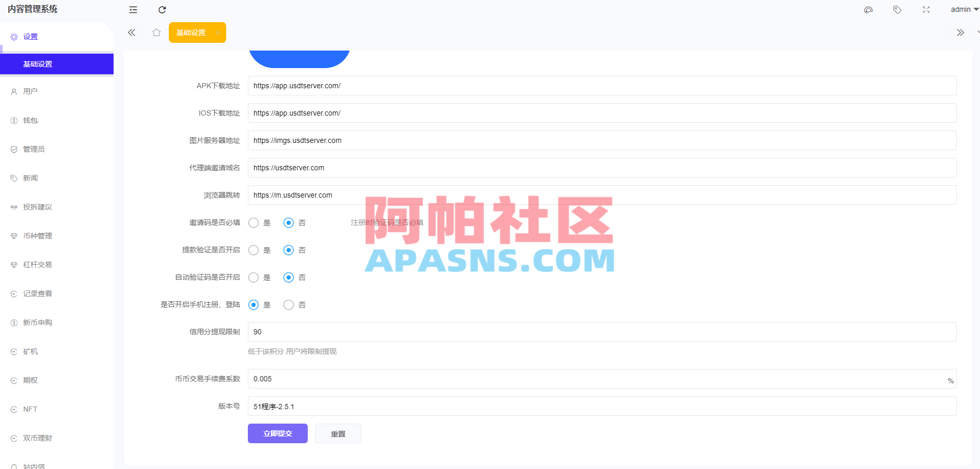Select the 钱包 sidebar icon
This screenshot has width=980, height=469.
point(13,120)
